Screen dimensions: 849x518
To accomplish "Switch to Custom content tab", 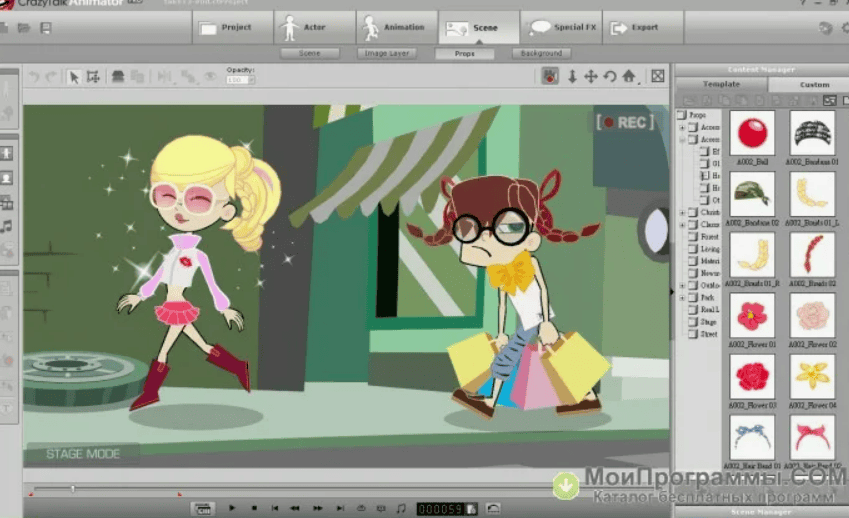I will [809, 84].
